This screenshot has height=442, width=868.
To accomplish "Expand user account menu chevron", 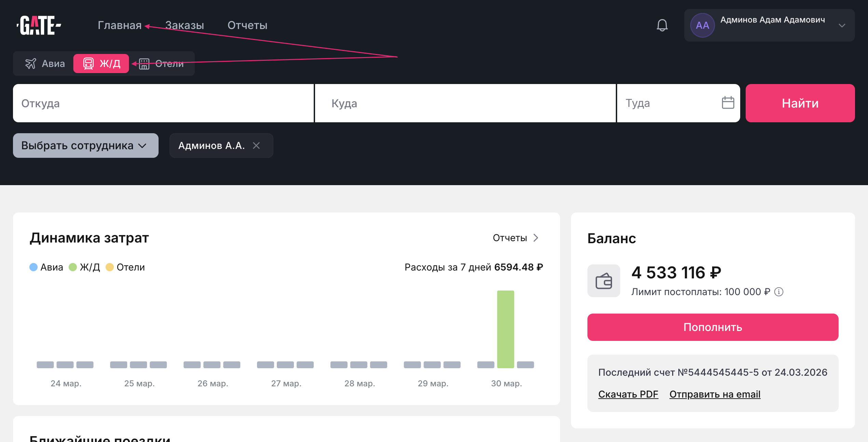I will tap(842, 25).
